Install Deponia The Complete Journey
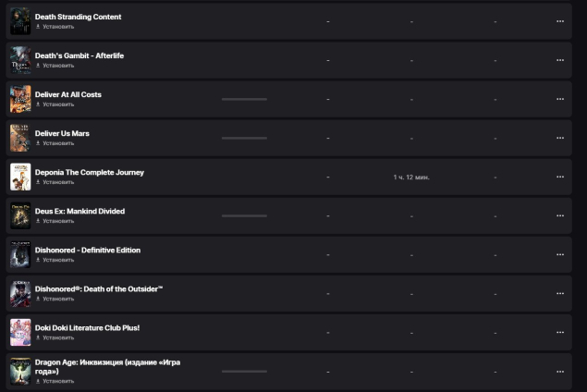 click(x=55, y=182)
